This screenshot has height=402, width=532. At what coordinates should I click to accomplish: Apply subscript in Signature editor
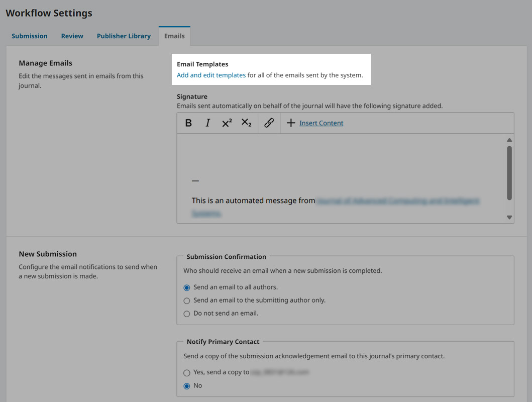[246, 123]
